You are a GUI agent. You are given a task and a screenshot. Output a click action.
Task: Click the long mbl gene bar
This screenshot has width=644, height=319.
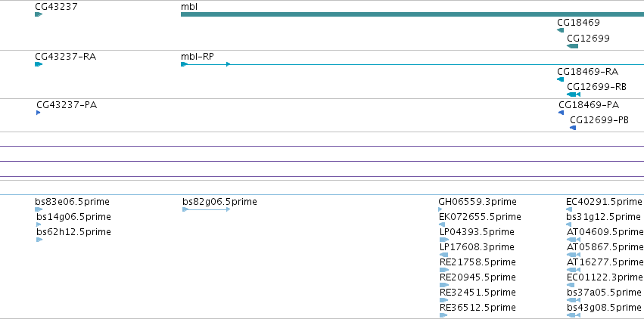pos(412,14)
